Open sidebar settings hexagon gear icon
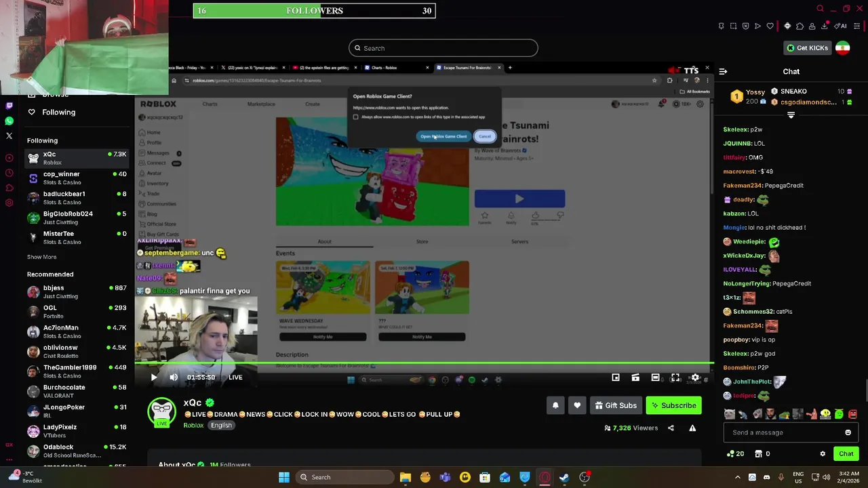 [x=9, y=203]
